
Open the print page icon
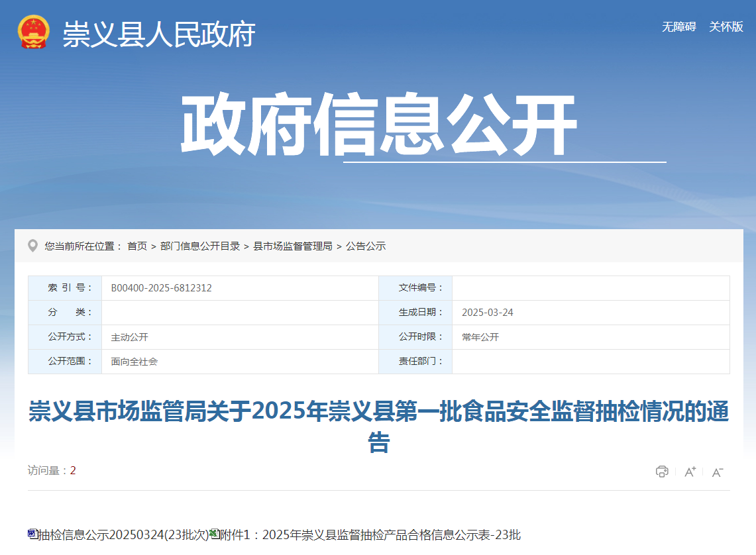pyautogui.click(x=662, y=472)
